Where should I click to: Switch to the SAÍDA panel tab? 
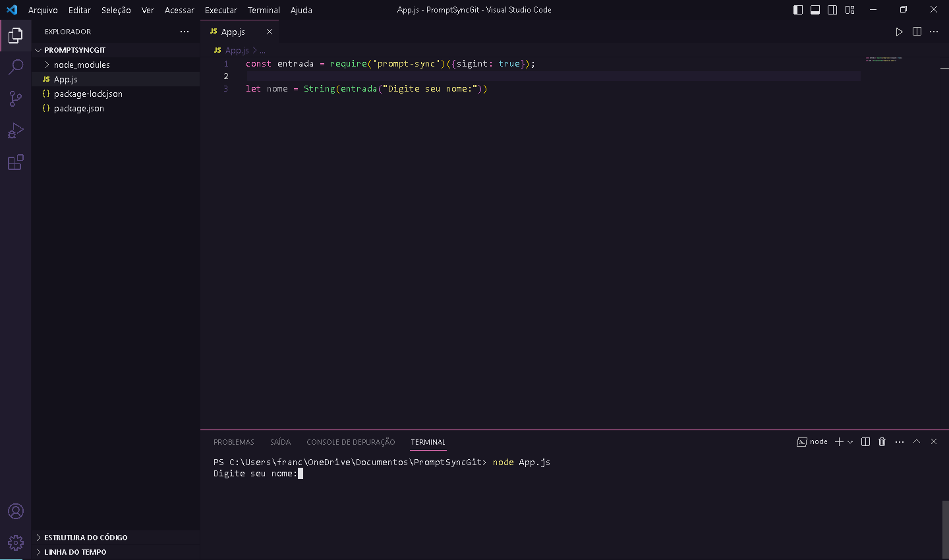tap(280, 441)
